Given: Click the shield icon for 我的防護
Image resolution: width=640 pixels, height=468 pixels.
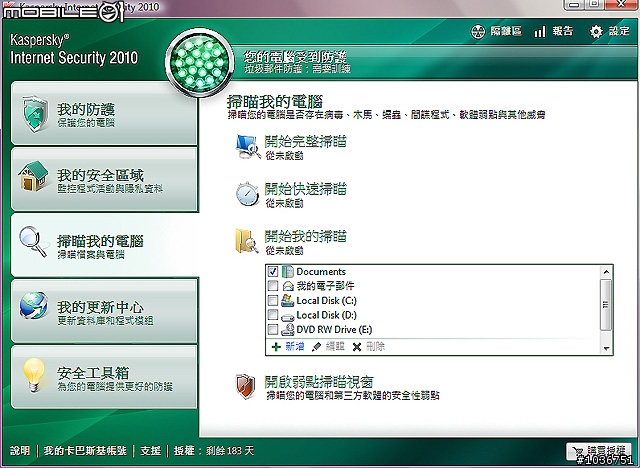Looking at the screenshot, I should pyautogui.click(x=36, y=114).
